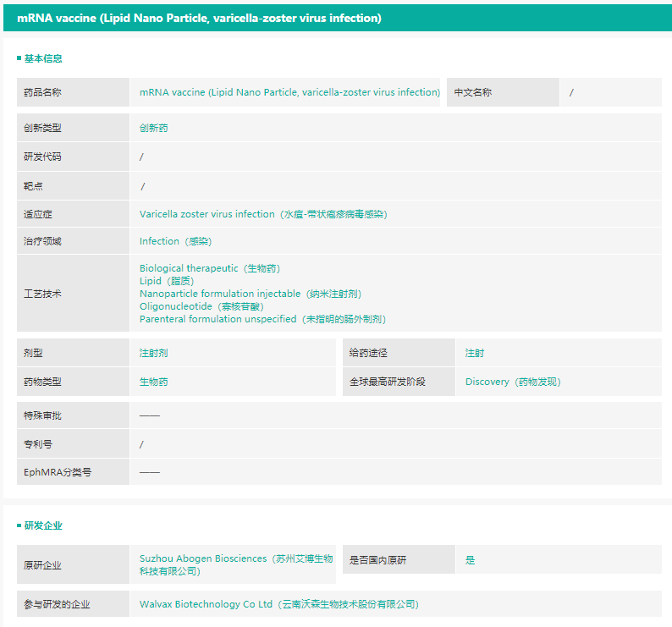
Task: Click the Biological therapeutic（生物药） technology link
Action: (x=210, y=268)
